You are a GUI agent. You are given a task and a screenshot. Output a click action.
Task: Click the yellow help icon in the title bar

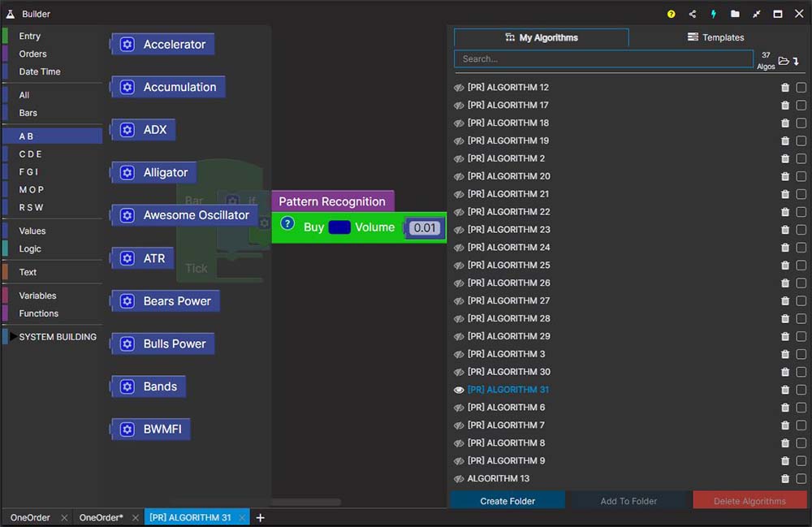coord(671,14)
